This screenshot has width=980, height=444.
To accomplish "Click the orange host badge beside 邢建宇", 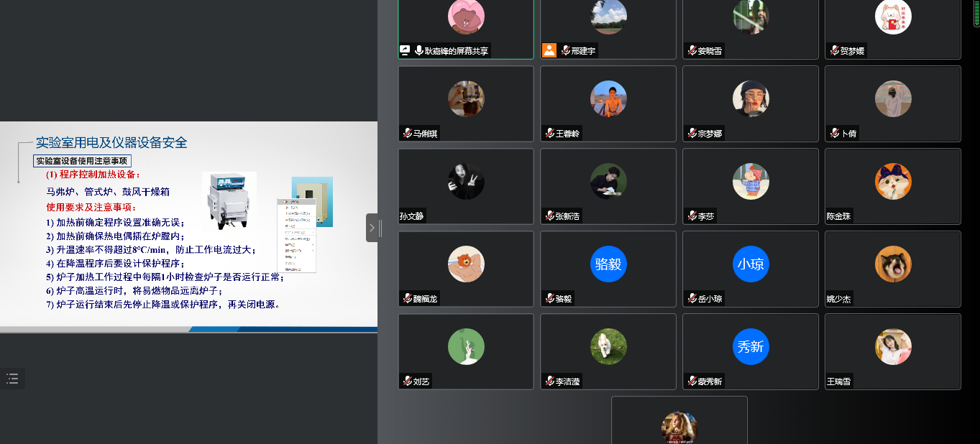I will (x=549, y=50).
